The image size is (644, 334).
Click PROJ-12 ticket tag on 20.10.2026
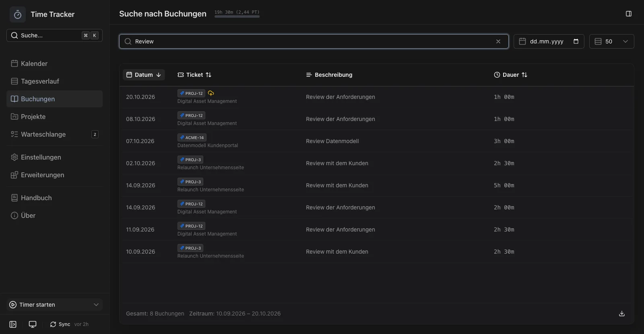(x=191, y=93)
